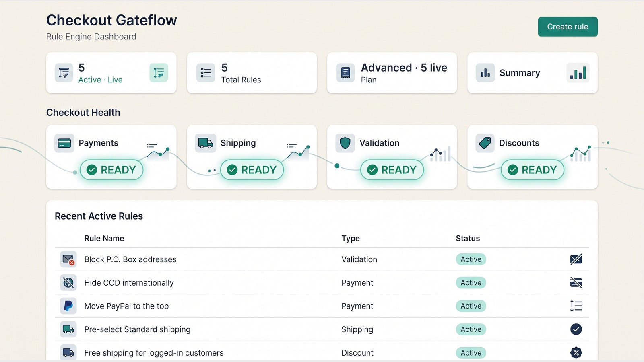Click the Discounts READY status badge
Screen dimensions: 644x362
click(533, 170)
